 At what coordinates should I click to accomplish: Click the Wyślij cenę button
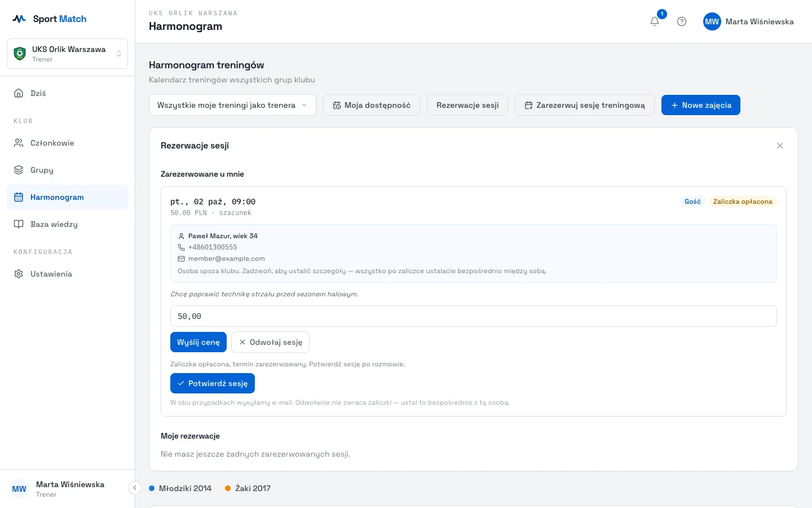(198, 342)
